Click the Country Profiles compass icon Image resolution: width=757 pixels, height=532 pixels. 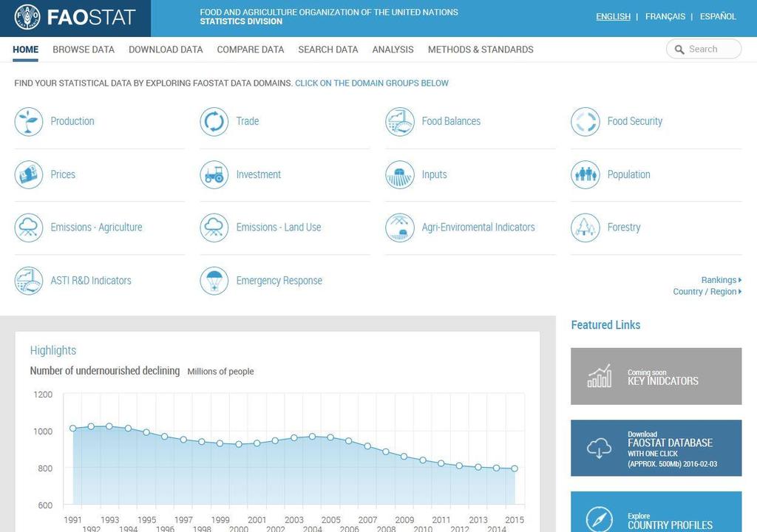(599, 519)
